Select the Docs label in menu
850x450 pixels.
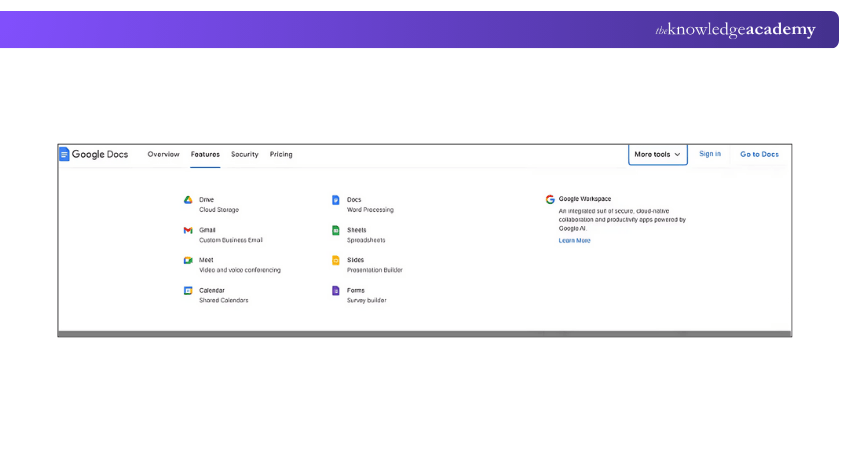pos(353,200)
